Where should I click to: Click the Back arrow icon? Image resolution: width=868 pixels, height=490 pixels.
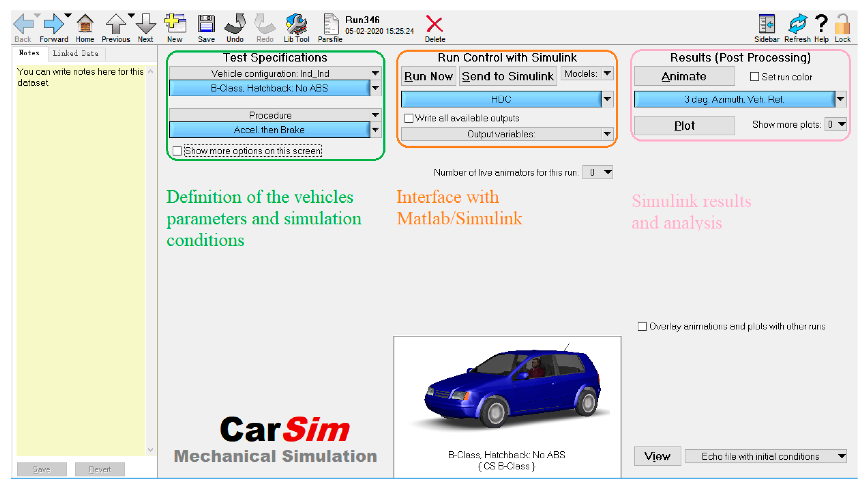pyautogui.click(x=23, y=24)
